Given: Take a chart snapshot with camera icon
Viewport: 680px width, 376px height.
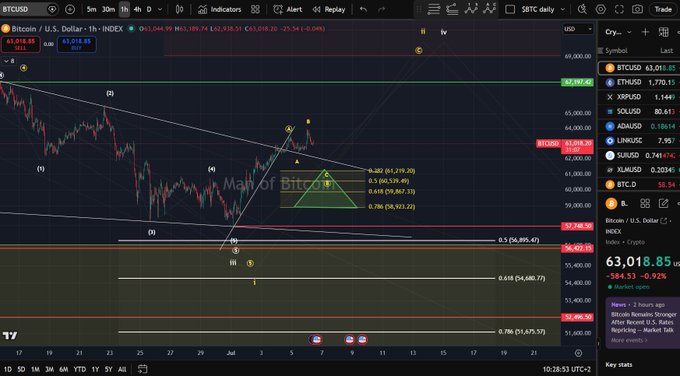Looking at the screenshot, I should (637, 9).
